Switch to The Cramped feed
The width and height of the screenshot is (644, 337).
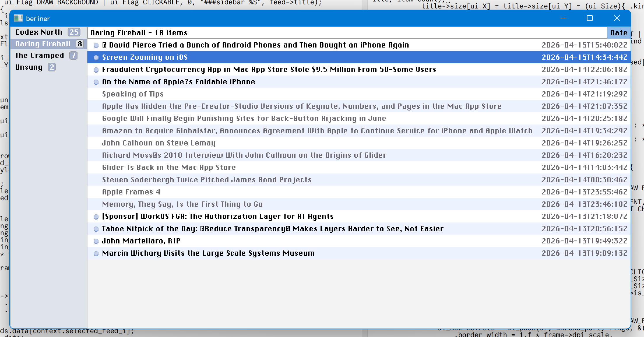39,55
